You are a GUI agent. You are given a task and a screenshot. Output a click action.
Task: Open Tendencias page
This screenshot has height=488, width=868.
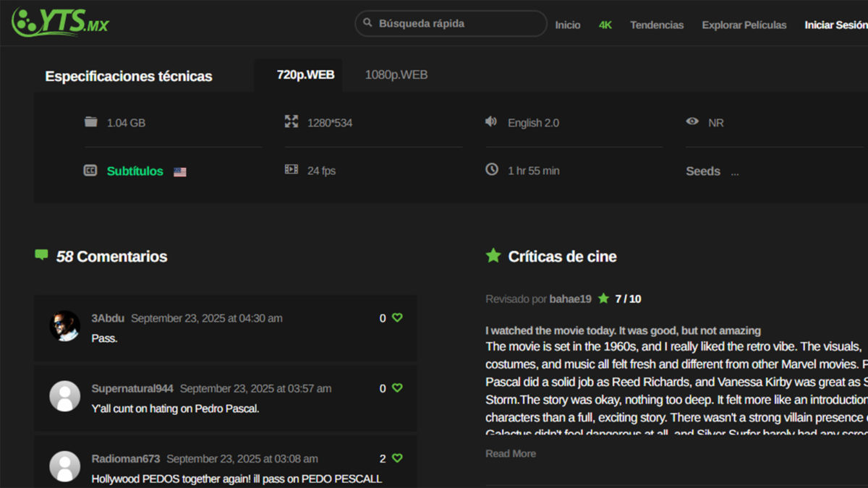[657, 25]
